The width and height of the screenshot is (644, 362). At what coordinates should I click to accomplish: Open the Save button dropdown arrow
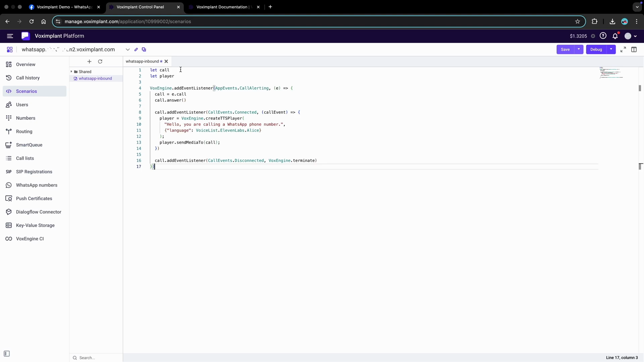coord(578,49)
